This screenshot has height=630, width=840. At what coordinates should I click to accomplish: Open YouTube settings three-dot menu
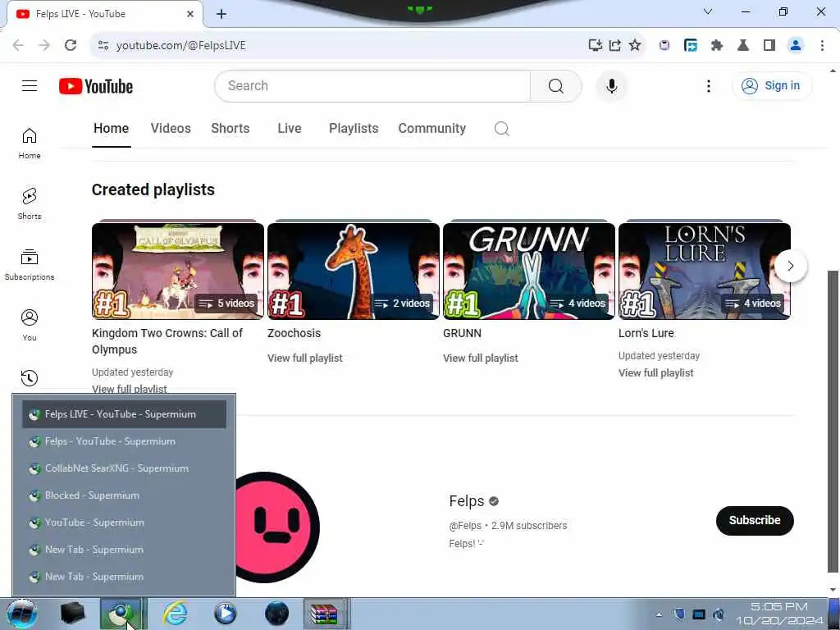(x=708, y=85)
